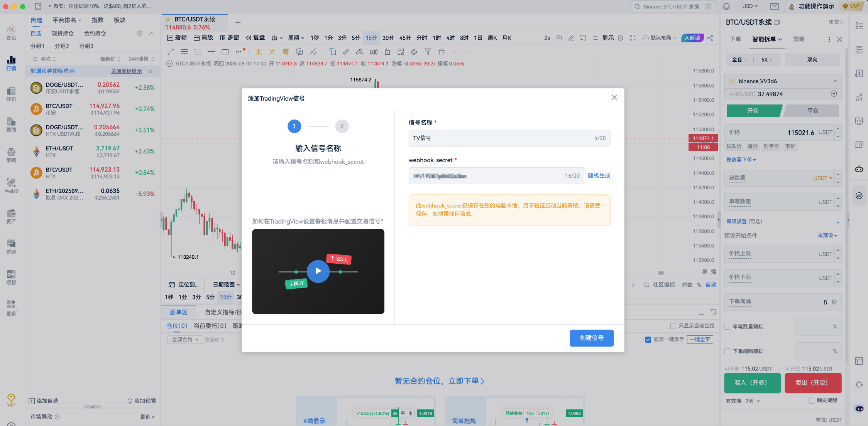Click the add funds plus icon
This screenshot has width=868, height=426.
(x=834, y=94)
